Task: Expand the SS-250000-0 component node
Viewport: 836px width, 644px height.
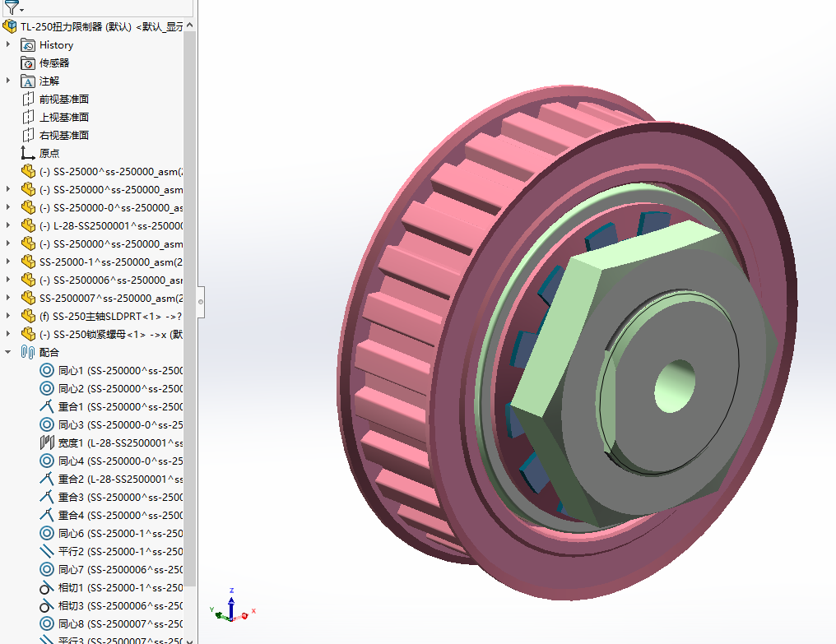Action: click(x=8, y=207)
